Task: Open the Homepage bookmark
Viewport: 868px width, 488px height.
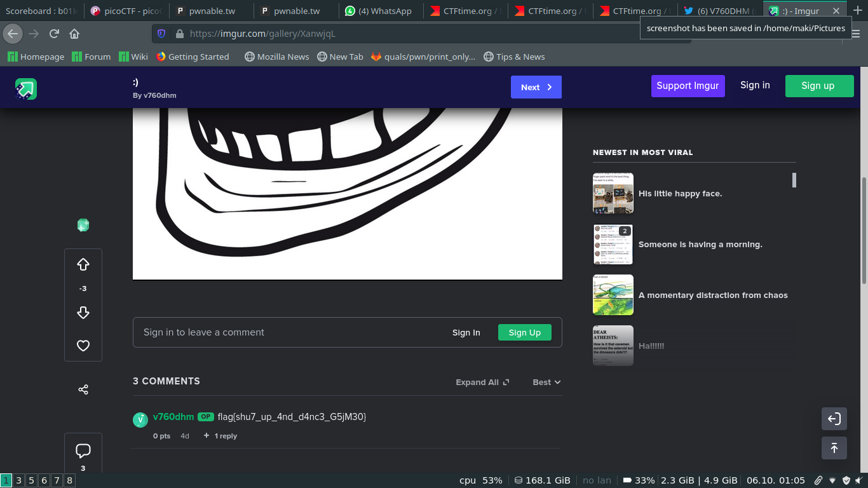Action: [x=36, y=57]
